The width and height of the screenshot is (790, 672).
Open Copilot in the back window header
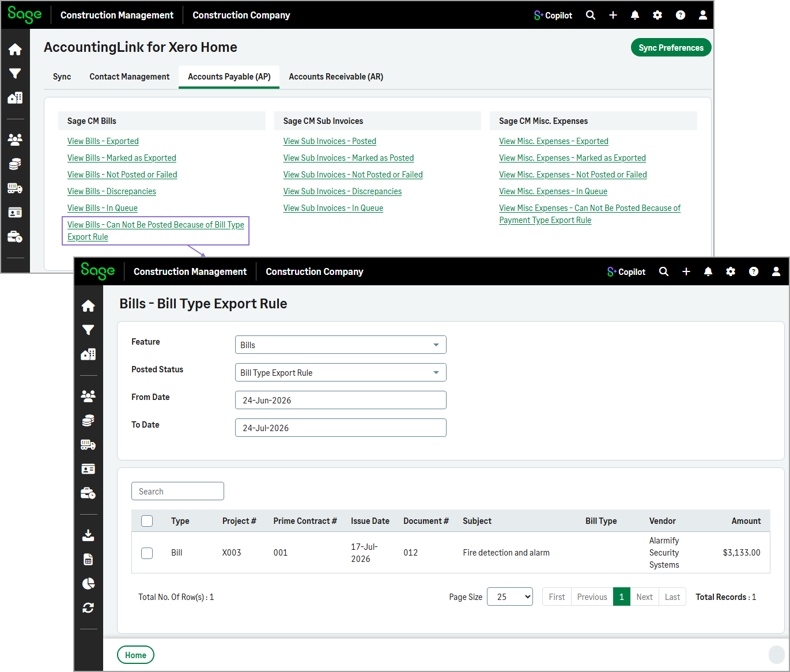pos(553,16)
